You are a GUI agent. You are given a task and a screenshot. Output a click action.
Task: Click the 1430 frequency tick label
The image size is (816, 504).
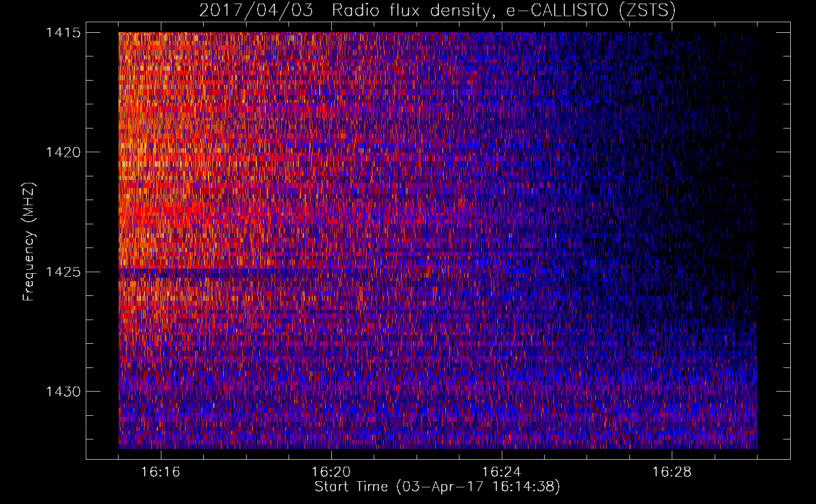tap(63, 392)
